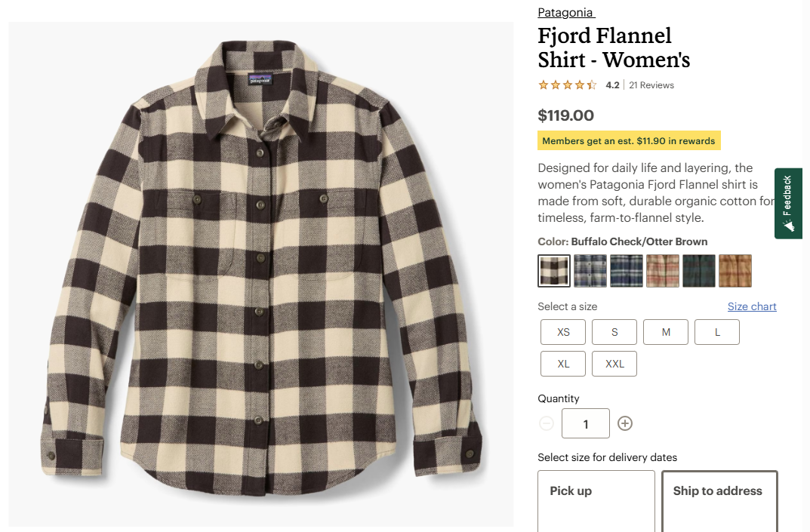This screenshot has width=810, height=532.
Task: Click the 21 Reviews link
Action: 651,85
